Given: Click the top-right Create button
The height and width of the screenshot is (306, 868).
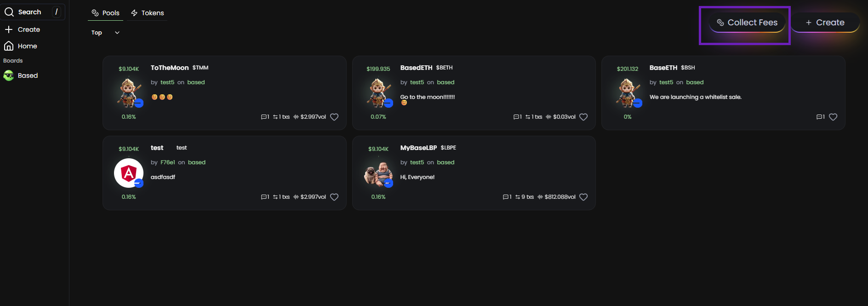Looking at the screenshot, I should click(825, 23).
